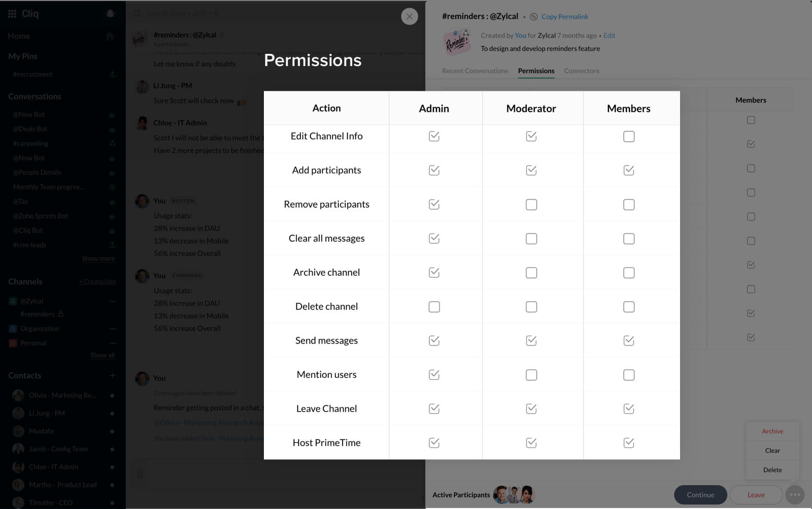812x509 pixels.
Task: Check Remove participants for Moderator
Action: pyautogui.click(x=531, y=205)
